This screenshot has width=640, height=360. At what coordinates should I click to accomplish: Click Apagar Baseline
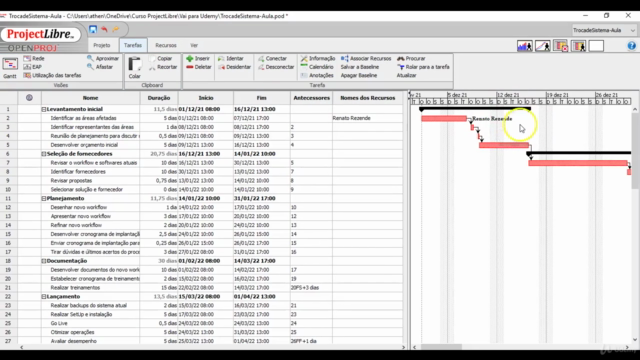click(359, 76)
